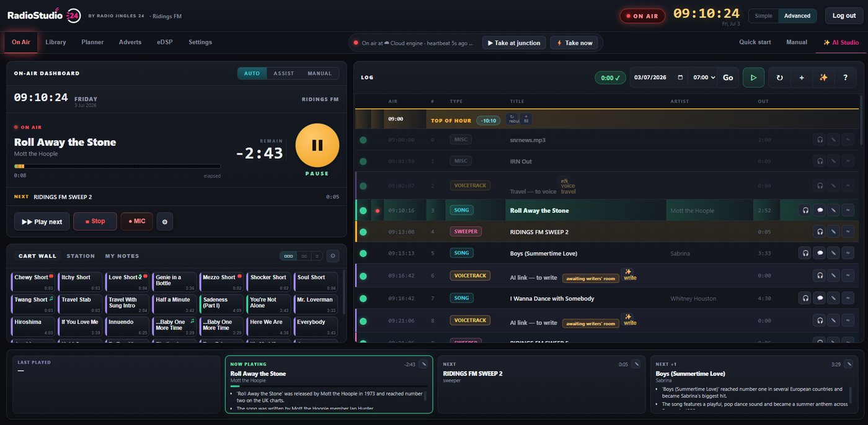Toggle the MIC button

tap(137, 221)
